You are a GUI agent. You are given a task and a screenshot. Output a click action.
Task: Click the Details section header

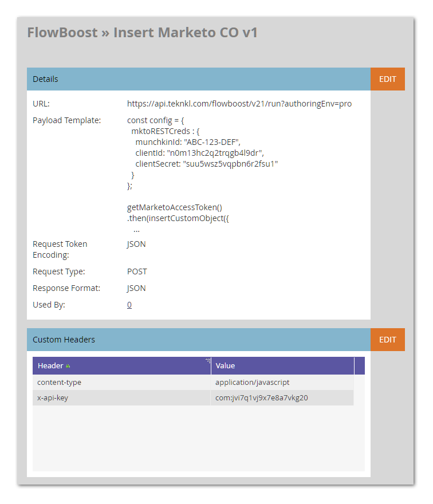coord(199,79)
